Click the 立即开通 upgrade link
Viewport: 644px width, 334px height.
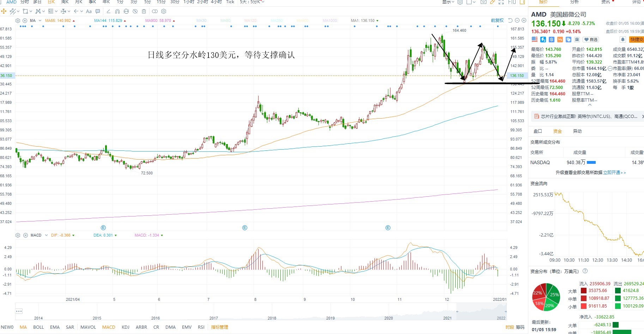pos(614,173)
